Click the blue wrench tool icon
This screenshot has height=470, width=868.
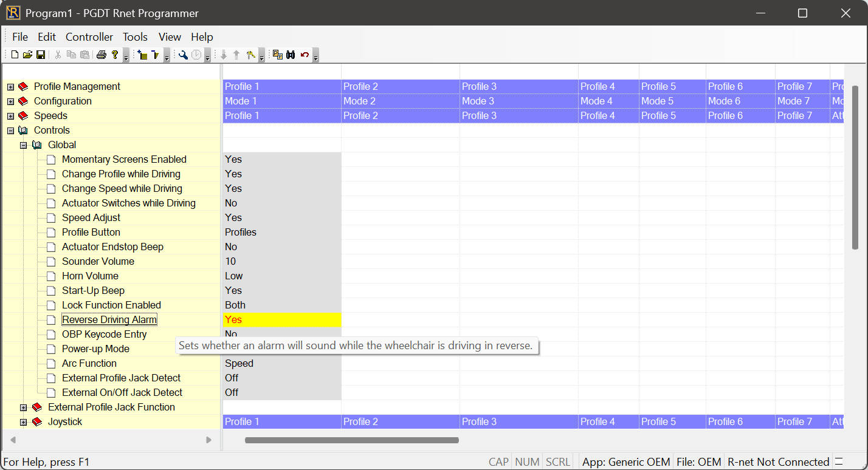tap(182, 55)
